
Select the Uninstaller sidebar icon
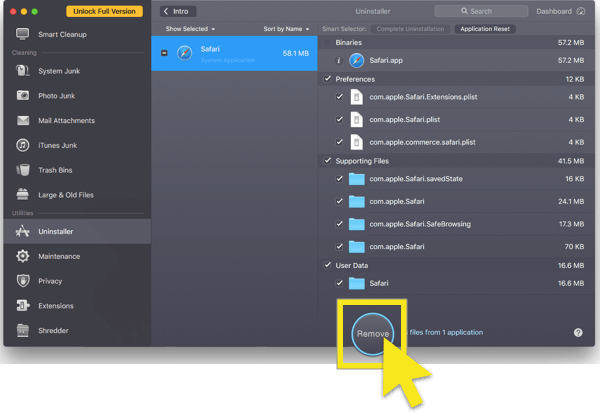pyautogui.click(x=23, y=231)
